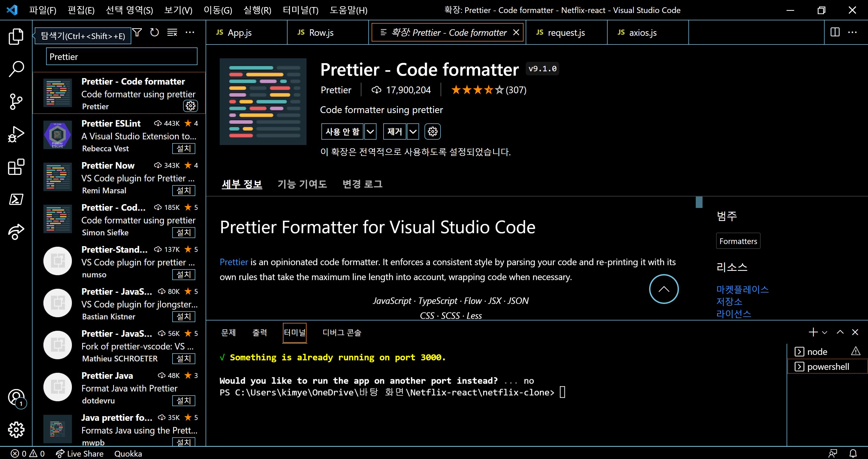Open the 보기(V) menu
The image size is (868, 459).
click(178, 10)
